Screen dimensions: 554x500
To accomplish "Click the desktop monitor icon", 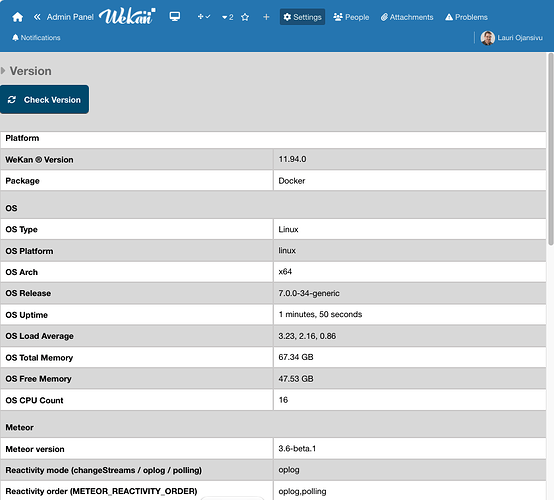I will [x=175, y=17].
